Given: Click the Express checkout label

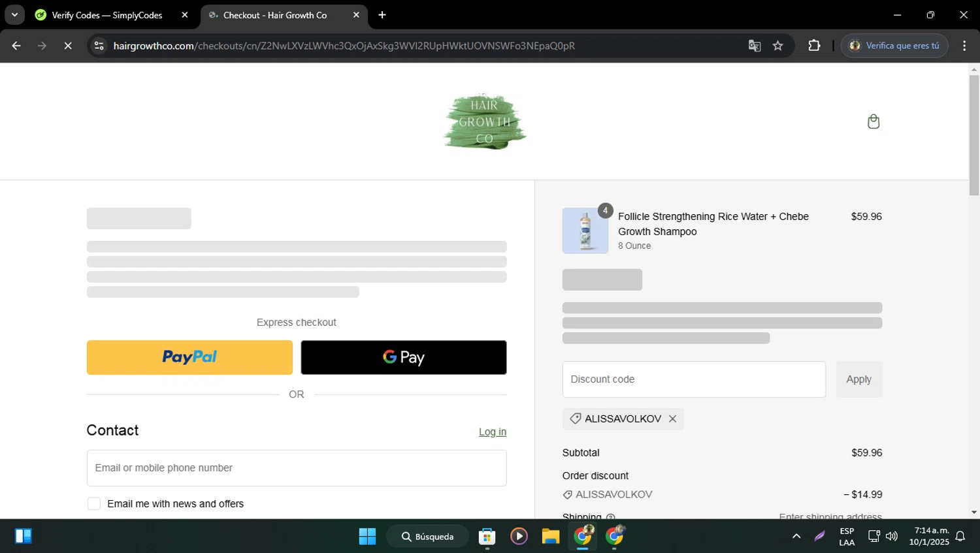Looking at the screenshot, I should coord(297,323).
